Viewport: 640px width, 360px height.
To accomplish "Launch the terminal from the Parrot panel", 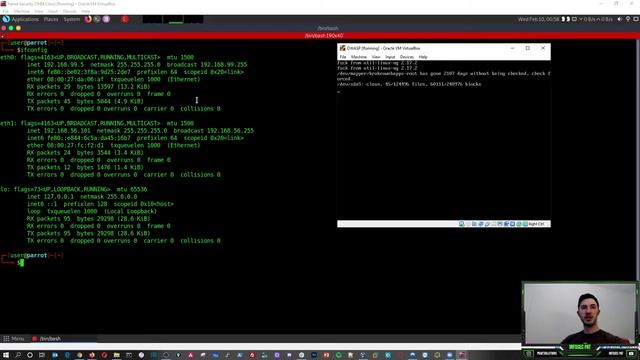I will (x=97, y=19).
